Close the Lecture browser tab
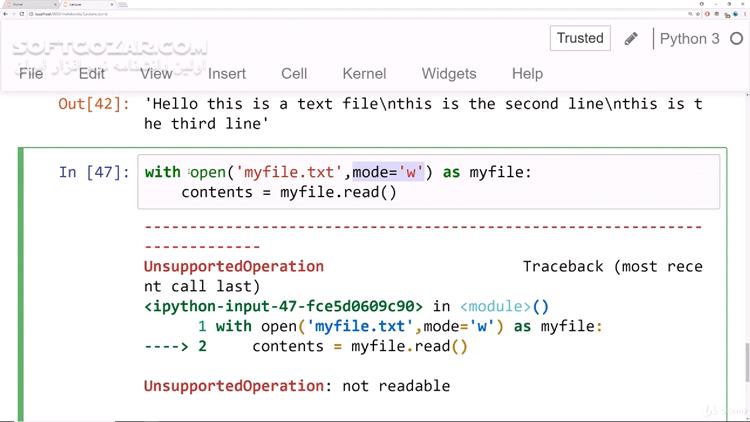750x422 pixels. coord(112,4)
